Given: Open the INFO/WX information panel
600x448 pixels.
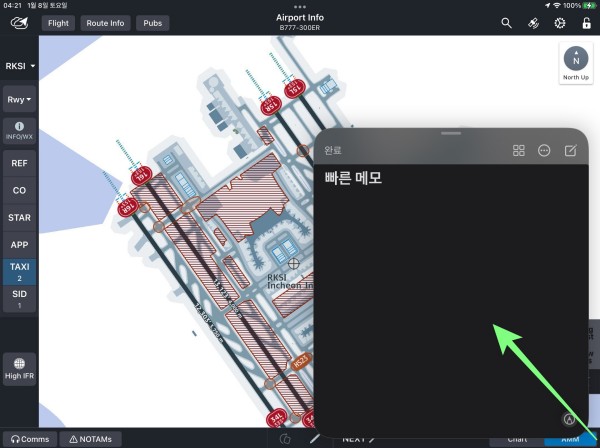Looking at the screenshot, I should [19, 131].
